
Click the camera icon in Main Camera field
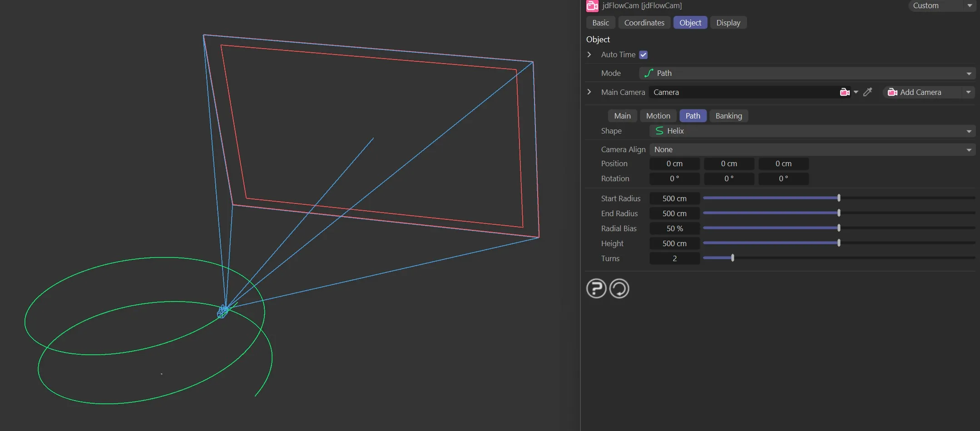[x=844, y=92]
